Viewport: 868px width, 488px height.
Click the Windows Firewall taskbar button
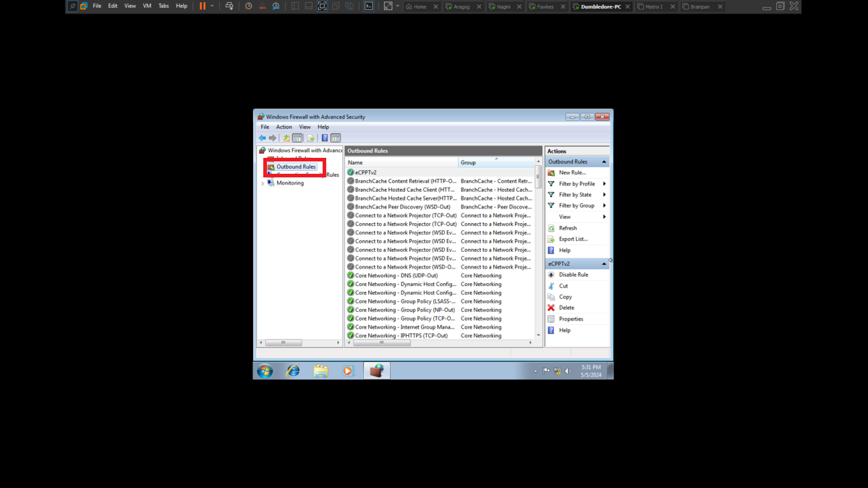click(376, 371)
